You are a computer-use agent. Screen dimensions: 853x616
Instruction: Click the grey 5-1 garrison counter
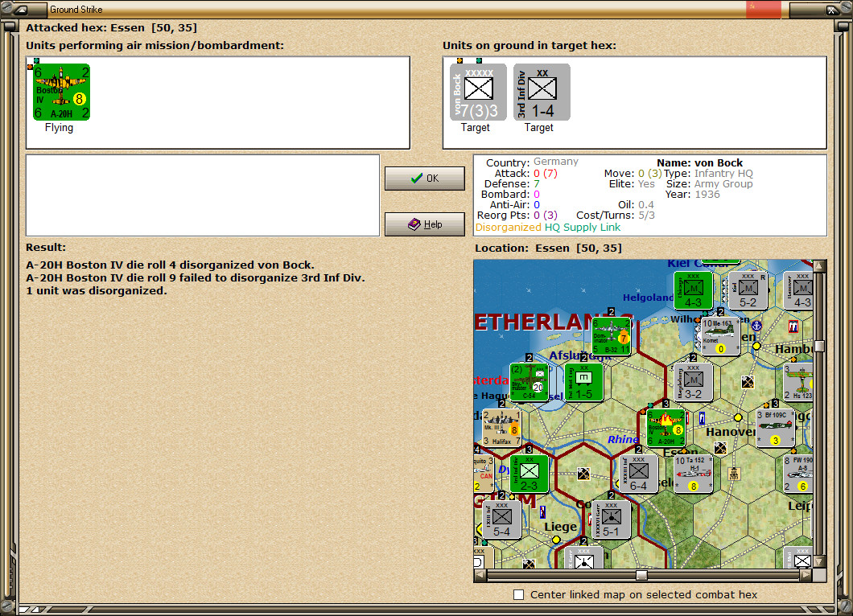click(x=611, y=519)
